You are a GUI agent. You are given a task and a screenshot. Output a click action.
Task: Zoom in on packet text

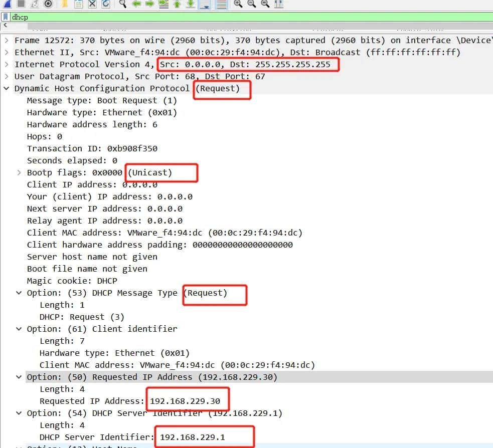(x=238, y=5)
